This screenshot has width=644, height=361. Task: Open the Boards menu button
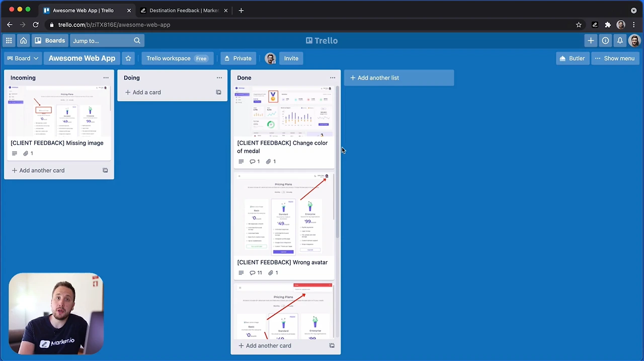(50, 41)
